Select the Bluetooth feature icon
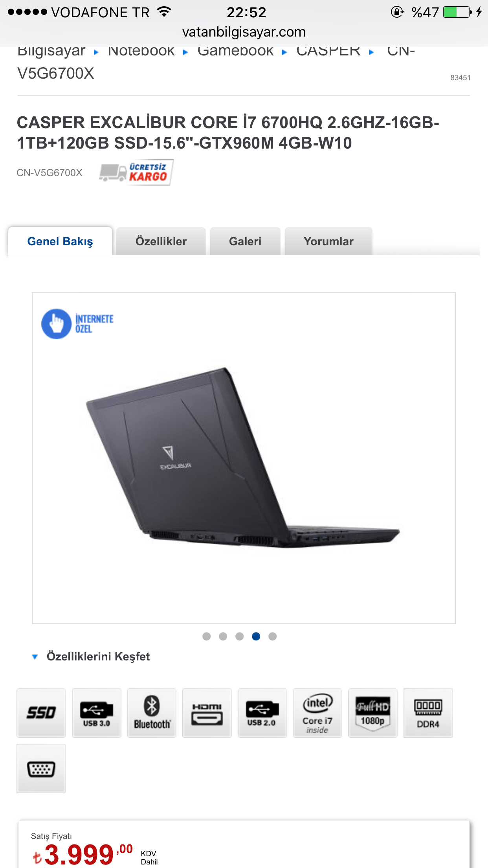This screenshot has width=488, height=868. [x=152, y=713]
